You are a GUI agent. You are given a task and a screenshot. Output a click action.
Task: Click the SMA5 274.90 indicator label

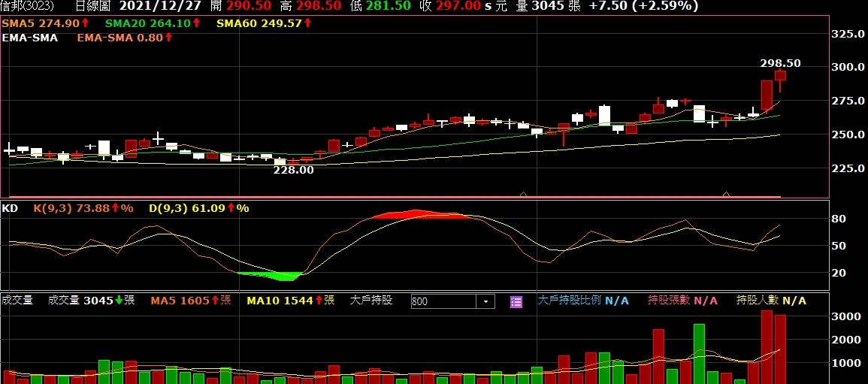click(x=46, y=23)
